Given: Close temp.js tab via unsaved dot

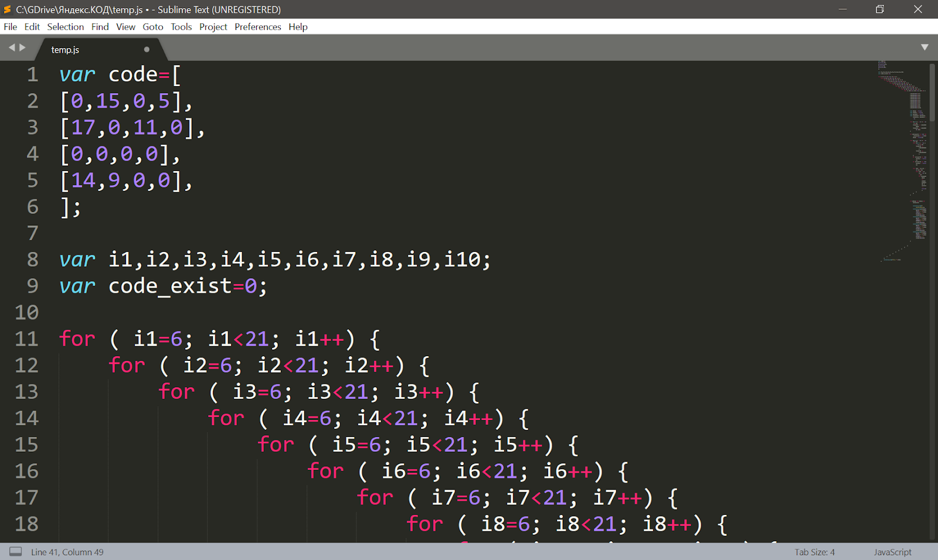Looking at the screenshot, I should [x=147, y=50].
